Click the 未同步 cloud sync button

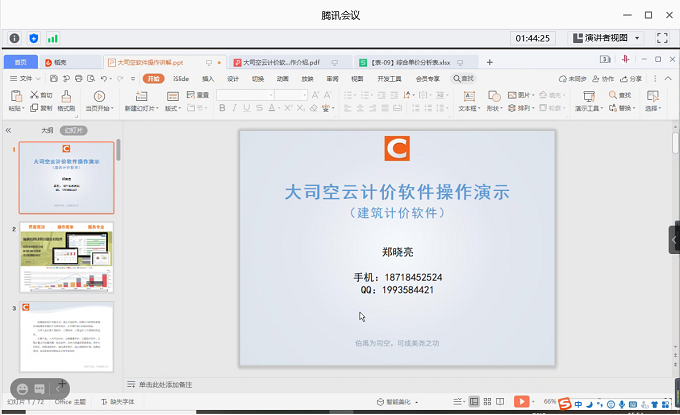(x=572, y=79)
